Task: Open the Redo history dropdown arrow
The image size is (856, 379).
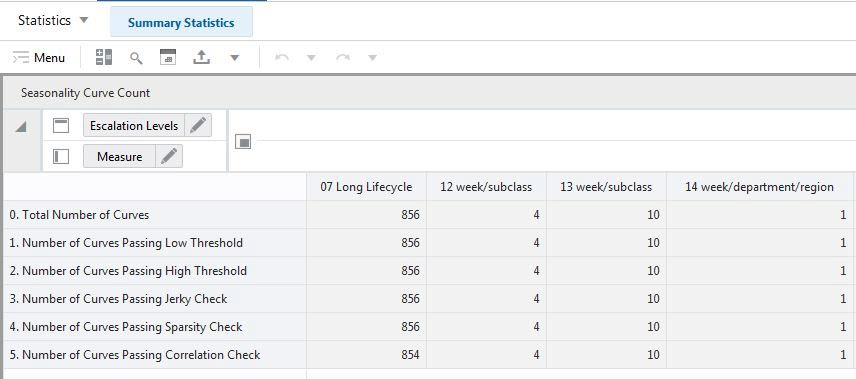Action: pos(372,58)
